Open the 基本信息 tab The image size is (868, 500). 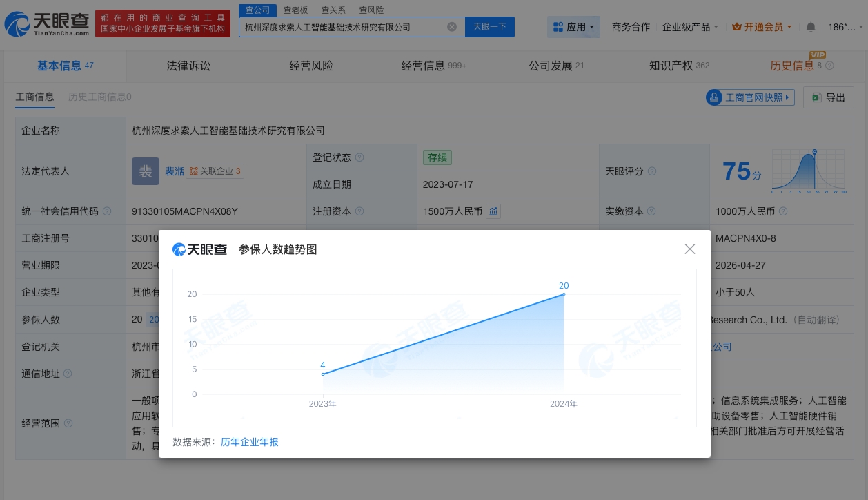(x=65, y=66)
